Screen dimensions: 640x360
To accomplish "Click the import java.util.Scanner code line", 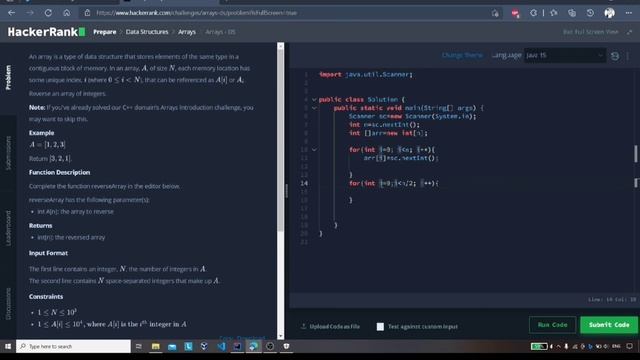I will pyautogui.click(x=366, y=75).
